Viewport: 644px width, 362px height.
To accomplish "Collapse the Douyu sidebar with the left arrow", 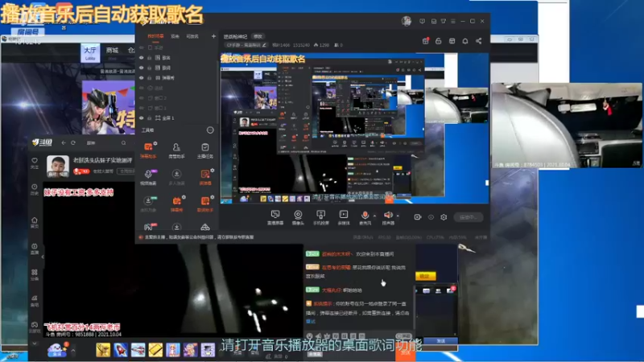I will coord(43,257).
